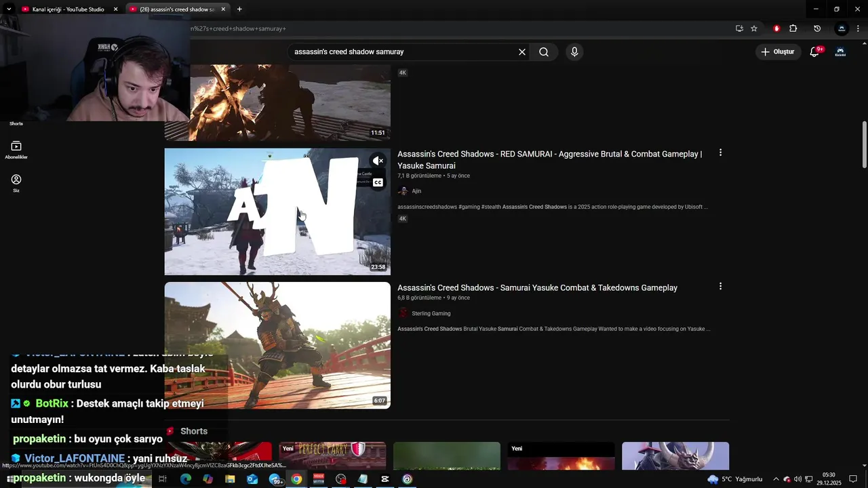The height and width of the screenshot is (488, 868).
Task: Open Task View on the taskbar
Action: [x=163, y=479]
